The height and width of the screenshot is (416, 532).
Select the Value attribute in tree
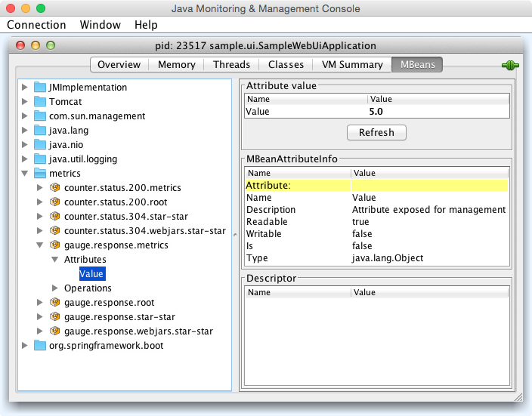pos(91,274)
